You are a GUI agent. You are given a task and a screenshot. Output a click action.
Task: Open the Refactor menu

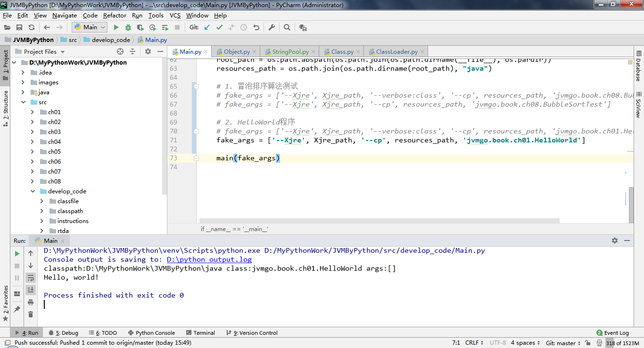click(x=115, y=15)
